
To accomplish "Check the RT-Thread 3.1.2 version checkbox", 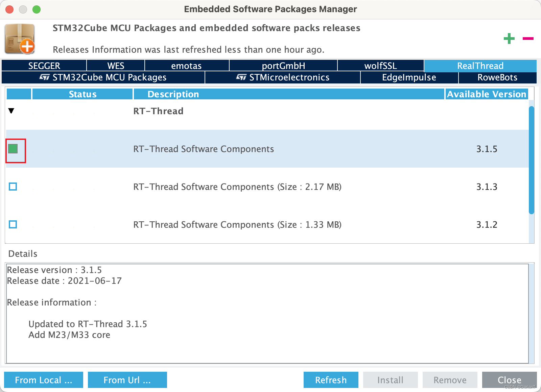I will coord(13,224).
